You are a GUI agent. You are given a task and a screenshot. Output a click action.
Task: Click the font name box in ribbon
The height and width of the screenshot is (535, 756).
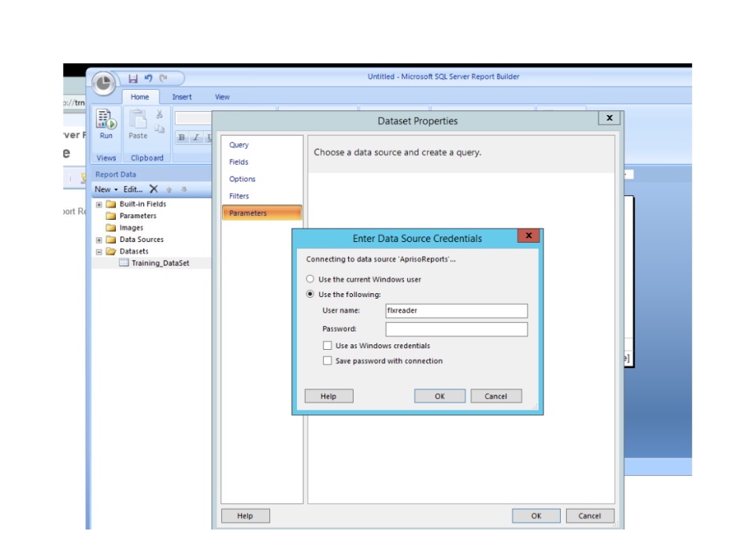[193, 118]
